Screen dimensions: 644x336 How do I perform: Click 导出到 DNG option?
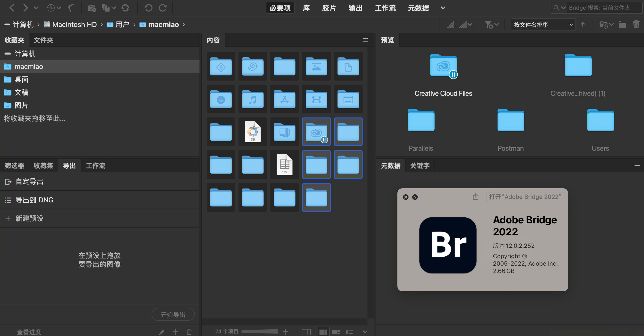(35, 200)
